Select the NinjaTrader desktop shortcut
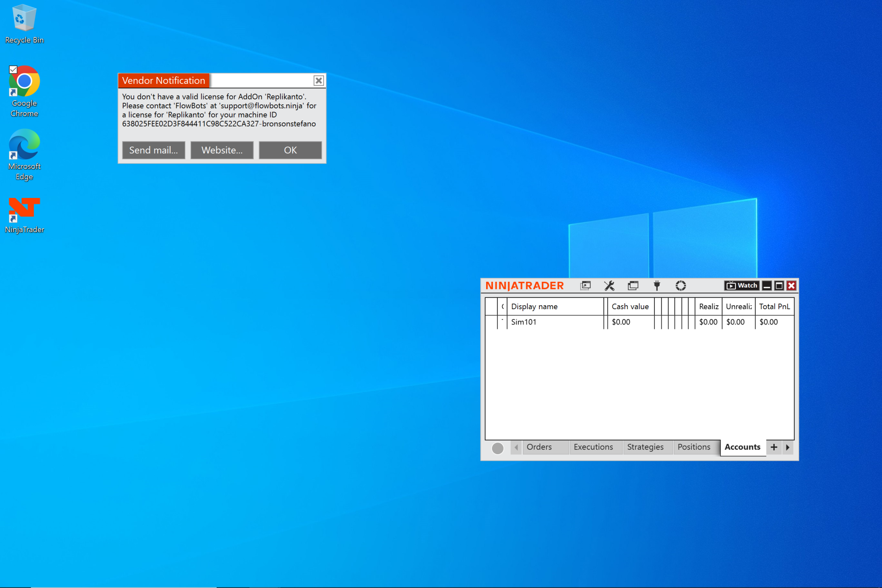 point(24,215)
